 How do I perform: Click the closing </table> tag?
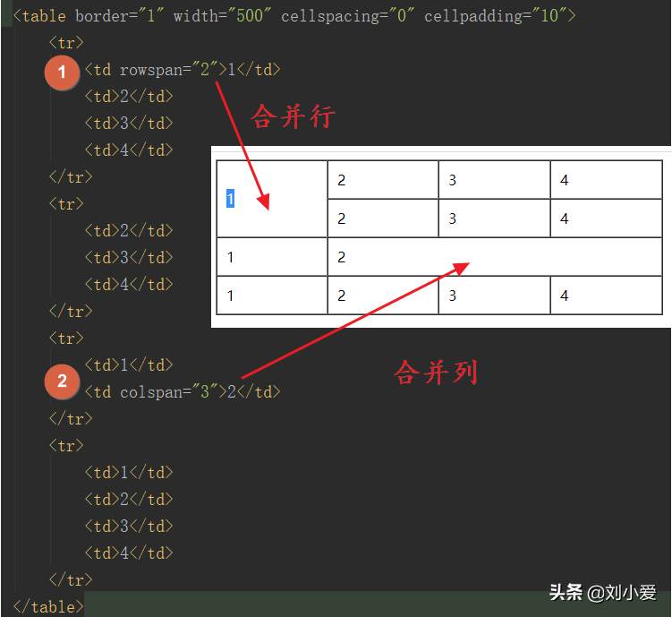coord(48,607)
